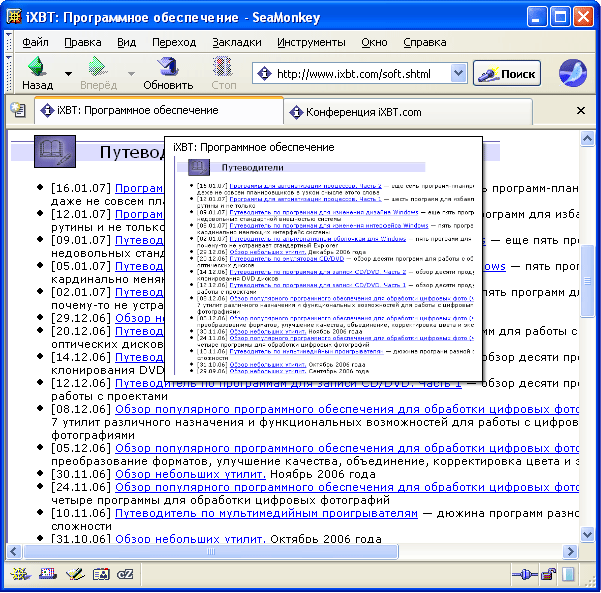Click the security padlock status icon
The image size is (601, 593).
(x=548, y=574)
